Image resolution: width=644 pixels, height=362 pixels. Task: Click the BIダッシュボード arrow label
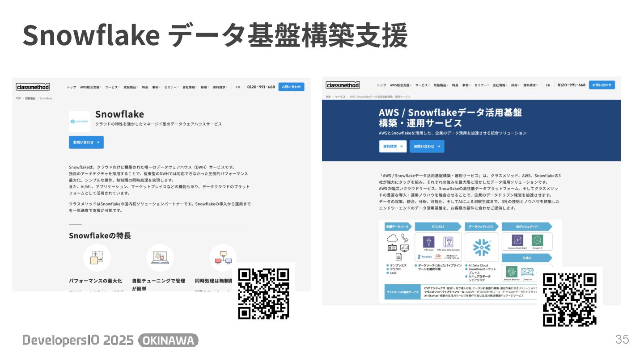(x=527, y=227)
